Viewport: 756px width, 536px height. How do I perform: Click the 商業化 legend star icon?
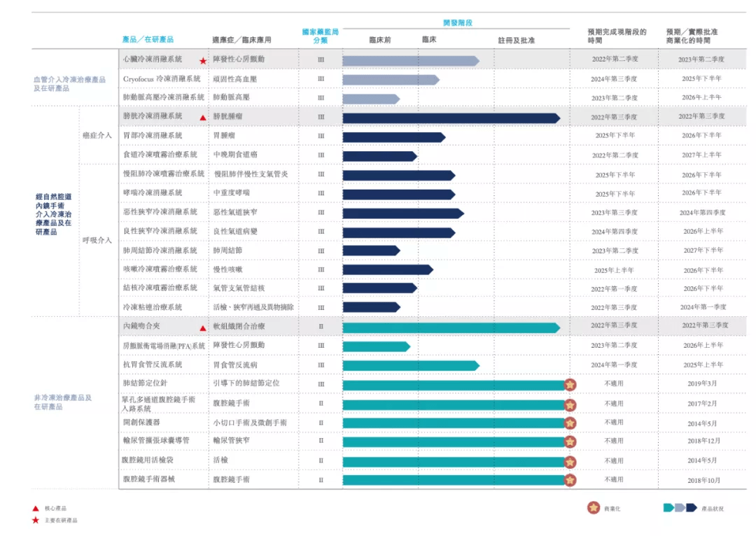pos(594,507)
